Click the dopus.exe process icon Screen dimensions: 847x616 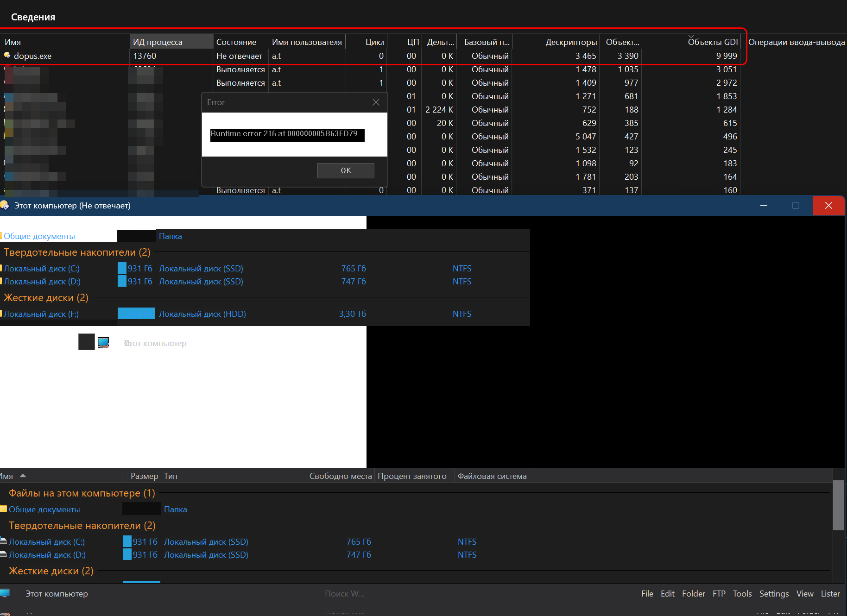click(7, 56)
